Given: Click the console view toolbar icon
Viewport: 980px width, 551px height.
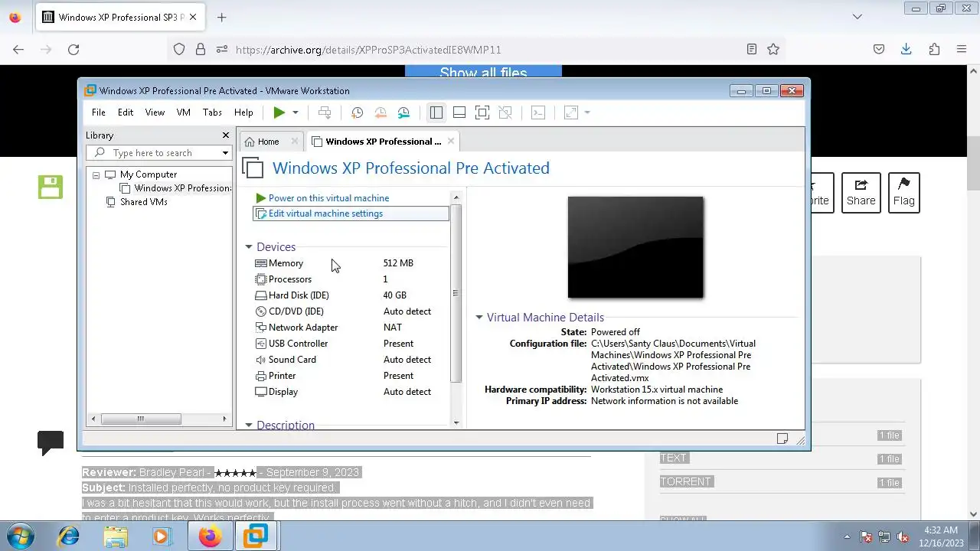Looking at the screenshot, I should (538, 112).
